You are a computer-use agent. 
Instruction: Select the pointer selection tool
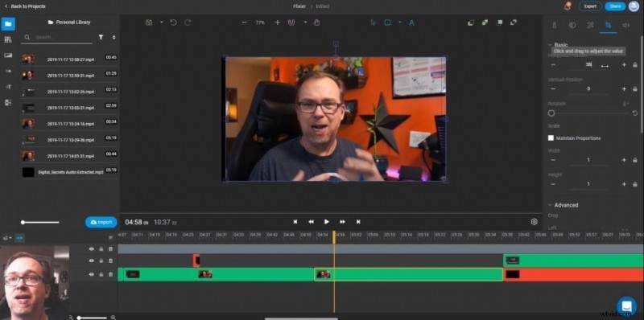tap(373, 23)
